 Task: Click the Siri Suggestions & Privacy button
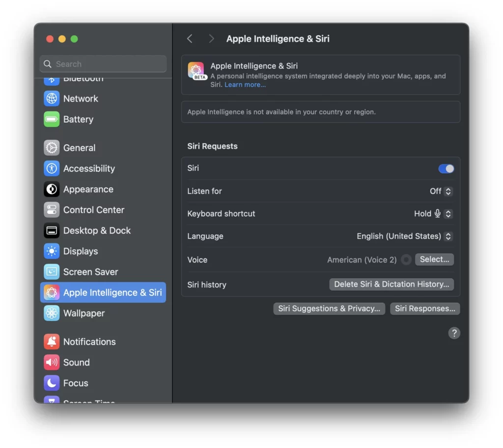(329, 309)
